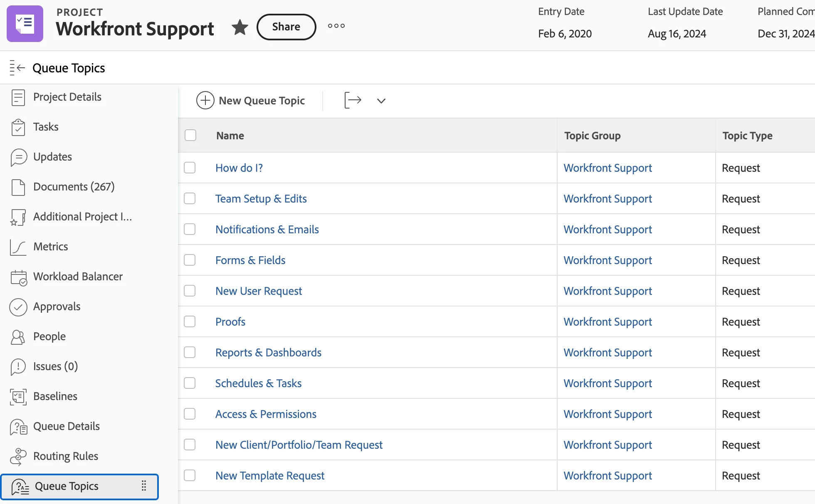
Task: Open Project Details in the sidebar
Action: coord(67,97)
